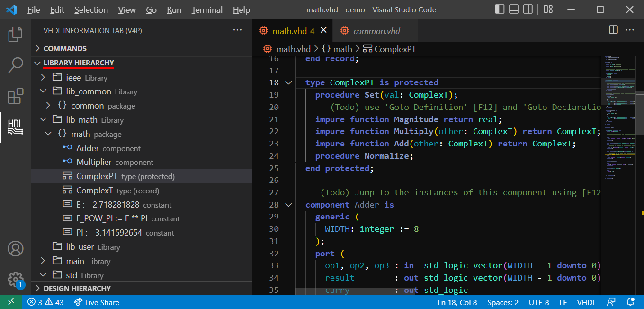This screenshot has height=309, width=644.
Task: Open editor More Actions menu
Action: [x=630, y=30]
